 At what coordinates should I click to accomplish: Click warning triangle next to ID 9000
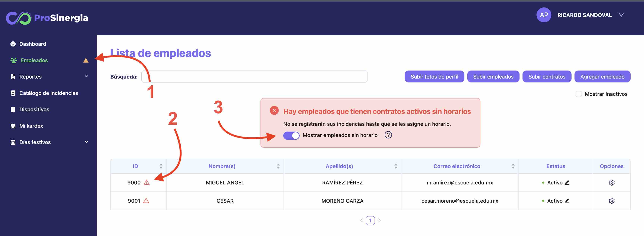point(147,182)
